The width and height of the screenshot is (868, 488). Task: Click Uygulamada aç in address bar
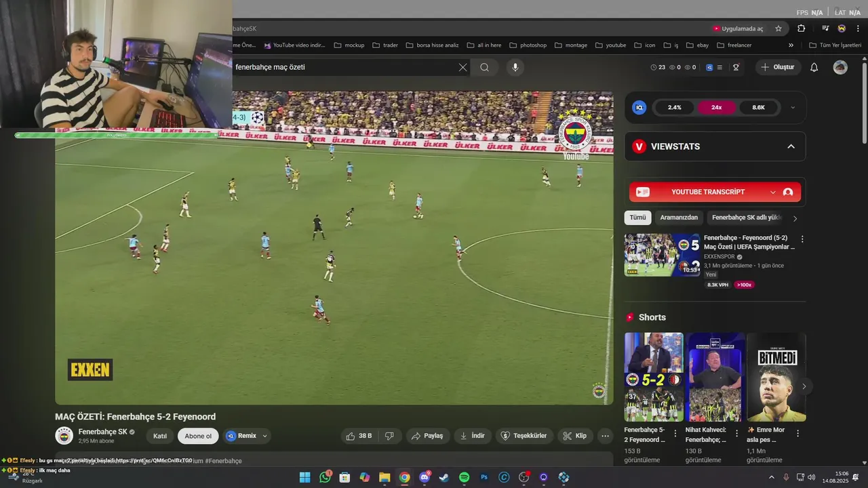[738, 28]
